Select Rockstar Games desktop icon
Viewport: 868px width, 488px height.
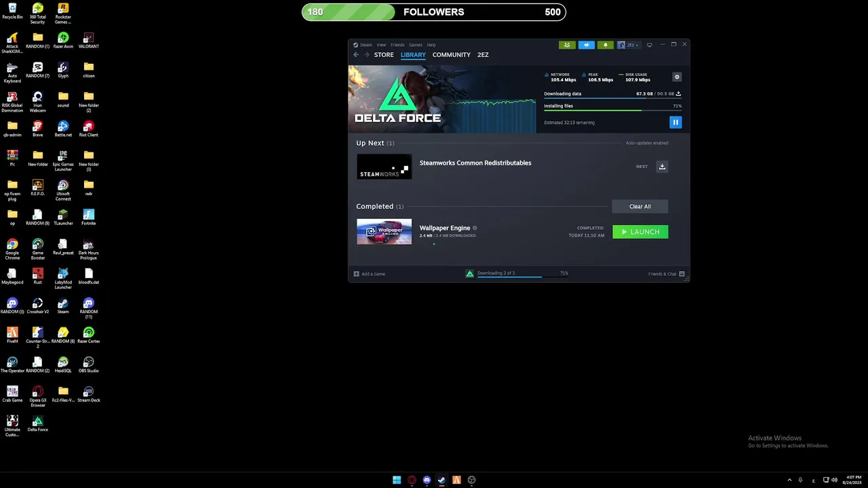click(63, 14)
